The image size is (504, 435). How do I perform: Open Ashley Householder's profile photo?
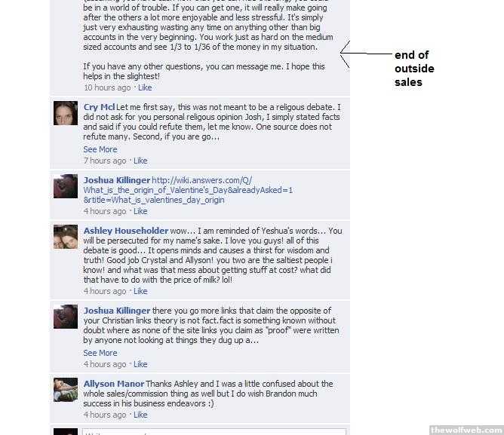[66, 237]
